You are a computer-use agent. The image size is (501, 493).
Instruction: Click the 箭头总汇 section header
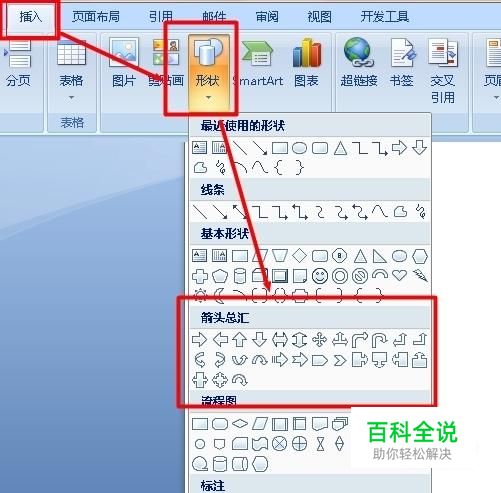[225, 318]
